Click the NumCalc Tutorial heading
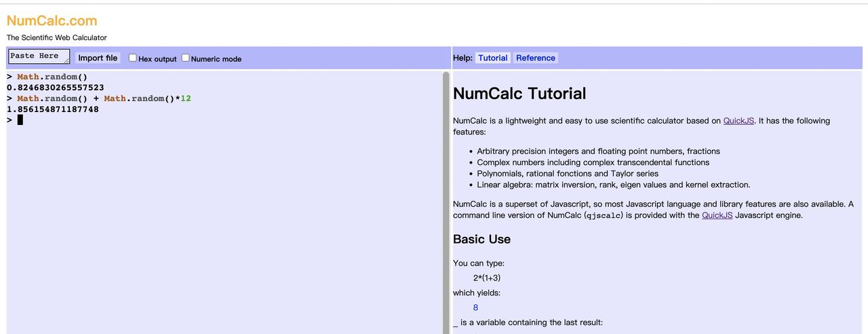This screenshot has width=868, height=334. point(519,94)
